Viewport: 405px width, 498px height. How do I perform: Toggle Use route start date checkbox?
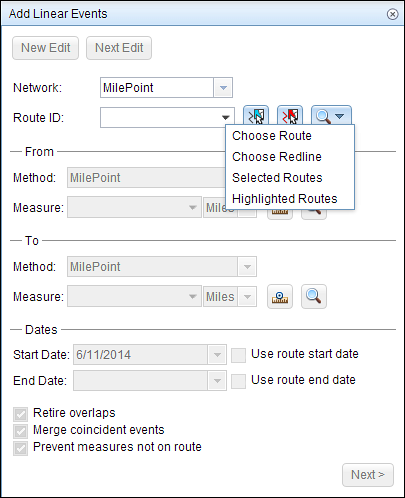(238, 355)
